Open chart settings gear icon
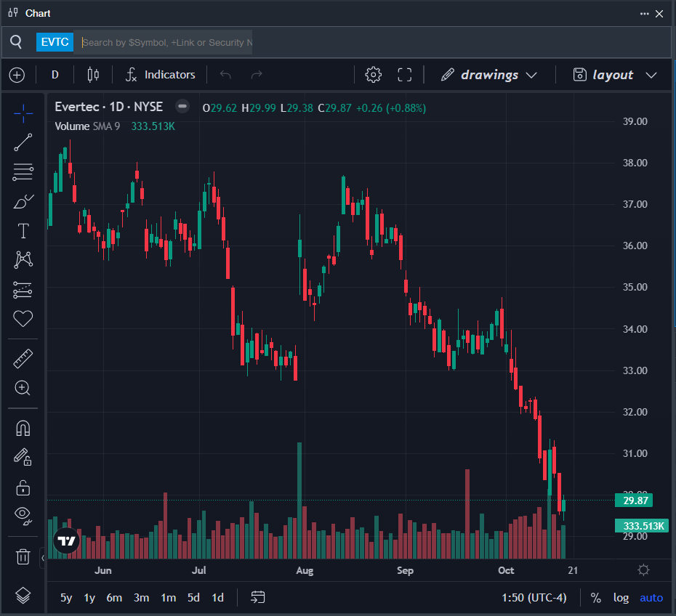 tap(373, 75)
